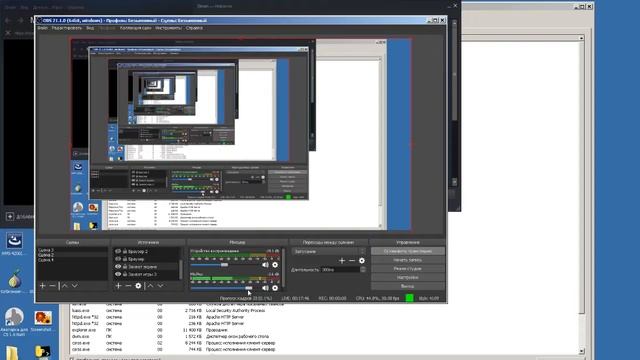Open the Tor Browser desktop icon
The height and width of the screenshot is (360, 640).
coord(14,279)
